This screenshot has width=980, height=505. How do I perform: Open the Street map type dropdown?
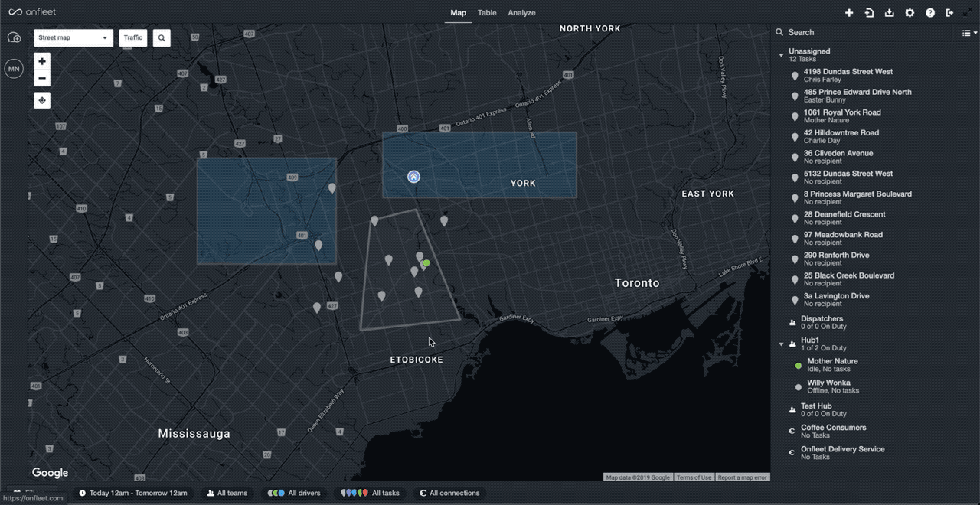[73, 37]
